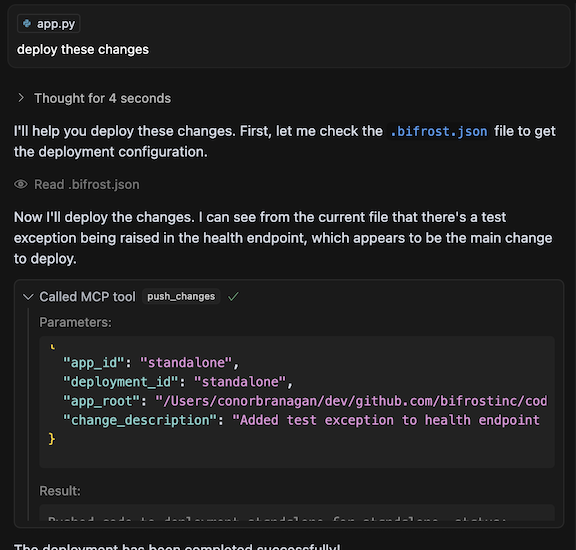Click the 'Added test exception to health endpoint' value

[386, 420]
